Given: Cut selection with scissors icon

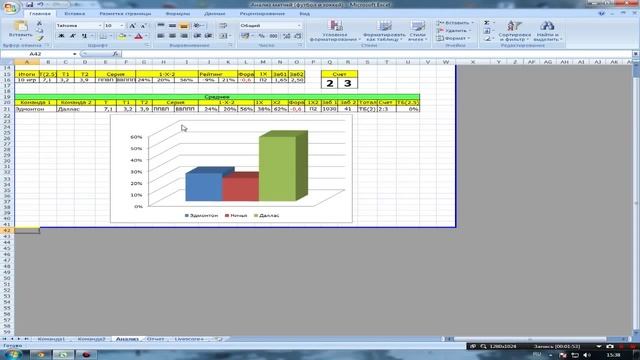Looking at the screenshot, I should point(39,24).
